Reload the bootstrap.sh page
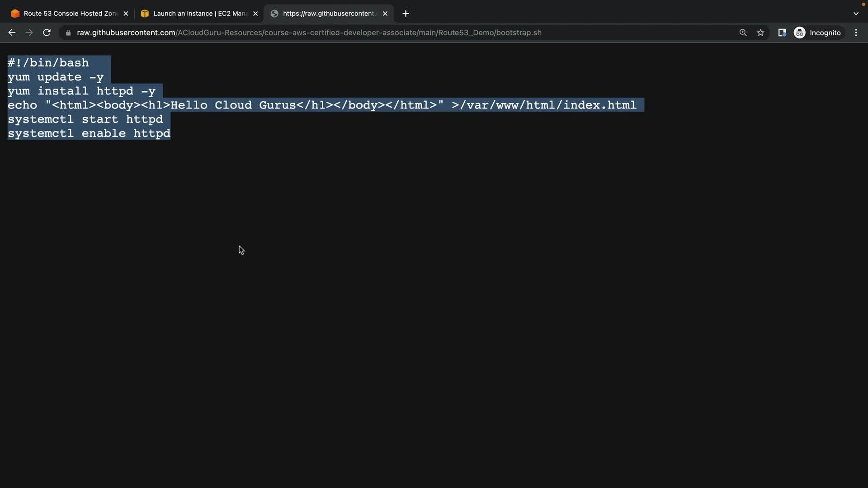 tap(47, 33)
